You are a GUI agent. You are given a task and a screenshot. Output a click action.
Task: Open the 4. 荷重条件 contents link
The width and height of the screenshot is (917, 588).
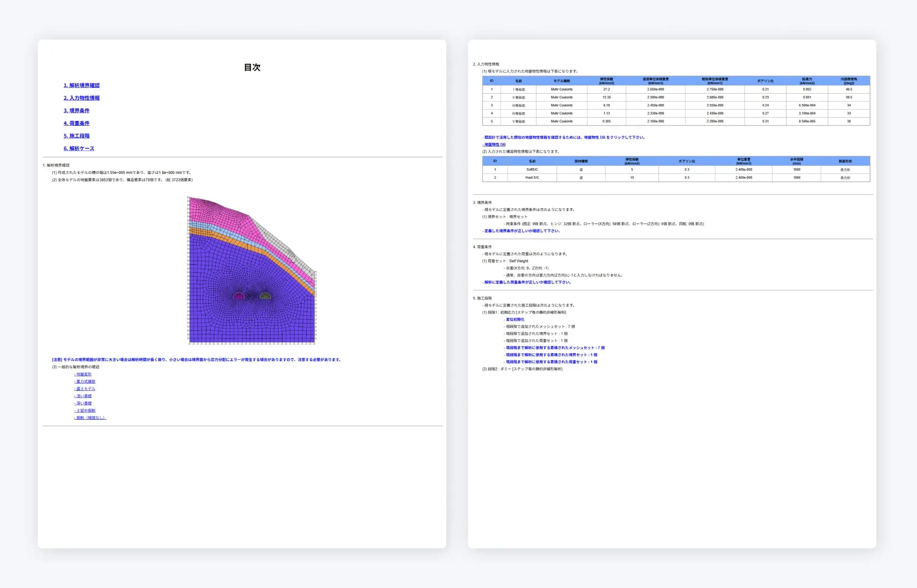click(x=77, y=123)
